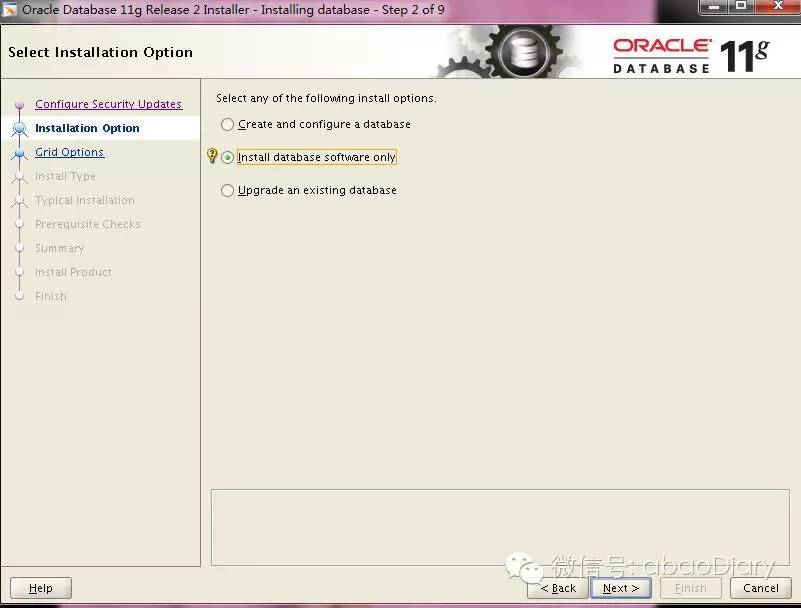Click the key hint icon beside install option
Image resolution: width=801 pixels, height=608 pixels.
[212, 155]
